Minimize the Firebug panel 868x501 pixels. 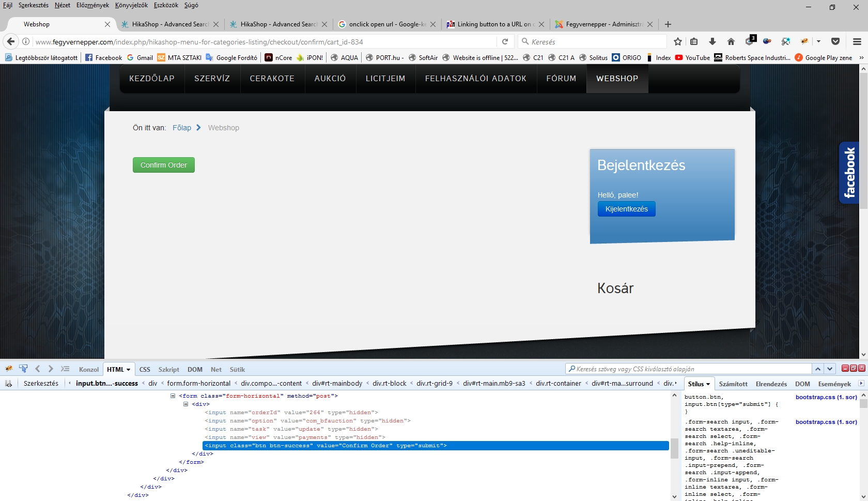click(x=845, y=368)
